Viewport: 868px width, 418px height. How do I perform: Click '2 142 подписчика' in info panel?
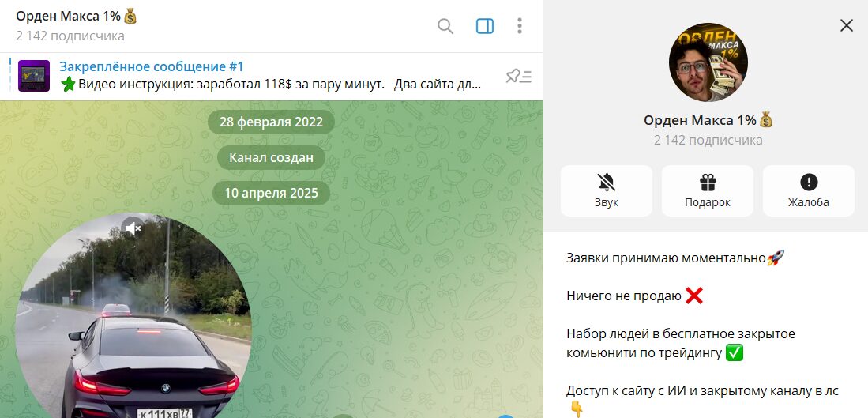[x=708, y=140]
